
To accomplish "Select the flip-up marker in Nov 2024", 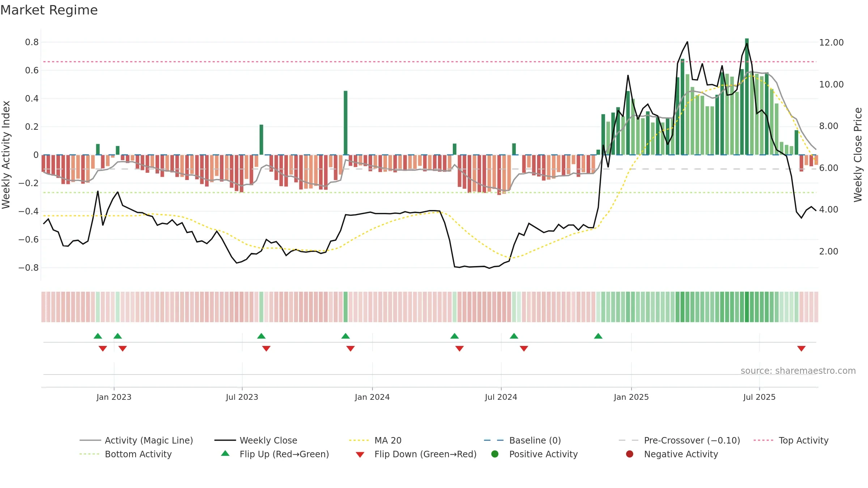I will click(598, 336).
